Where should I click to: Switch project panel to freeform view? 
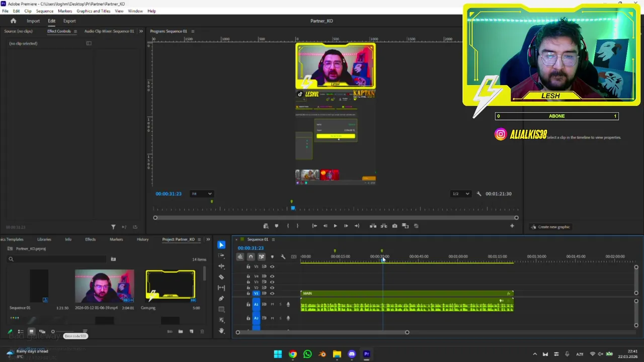pos(42,332)
